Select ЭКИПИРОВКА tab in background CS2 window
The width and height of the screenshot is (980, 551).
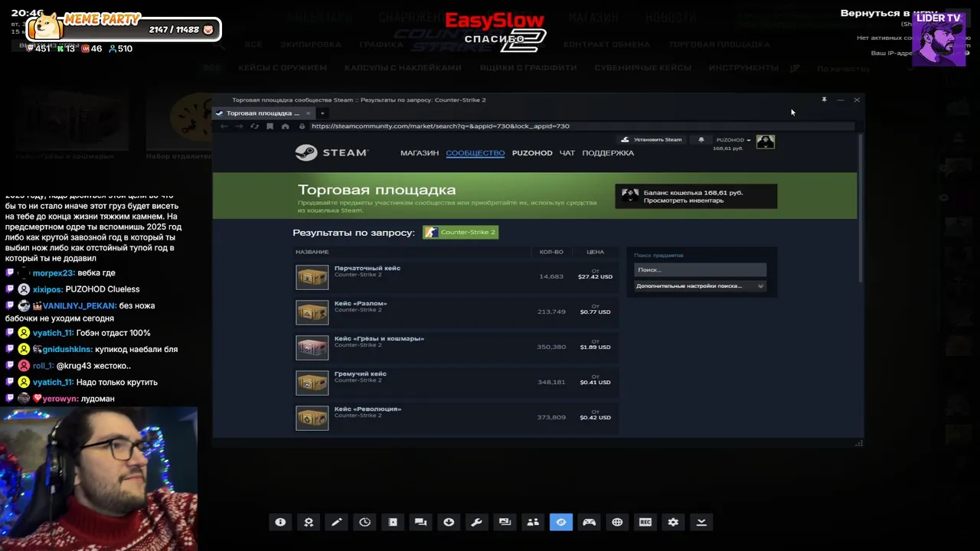(x=311, y=44)
